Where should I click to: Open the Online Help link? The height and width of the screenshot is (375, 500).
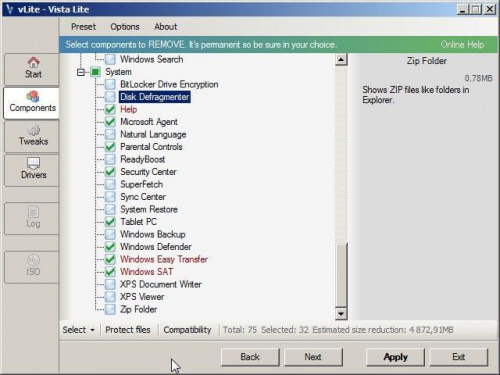[462, 45]
